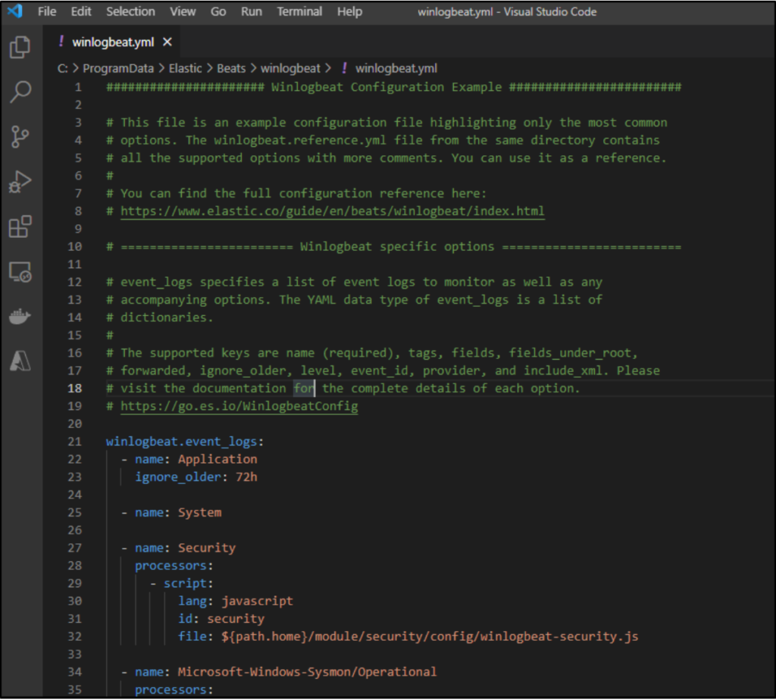Follow the elastic.co winlogbeat documentation link
This screenshot has height=700, width=776.
331,211
